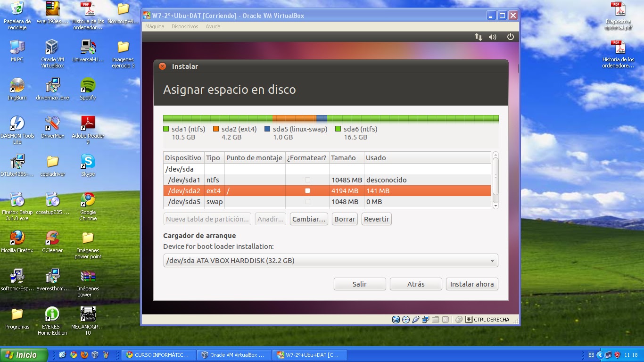Select Oracle VM VirtualBox desktop shortcut
The image size is (644, 362).
(52, 54)
